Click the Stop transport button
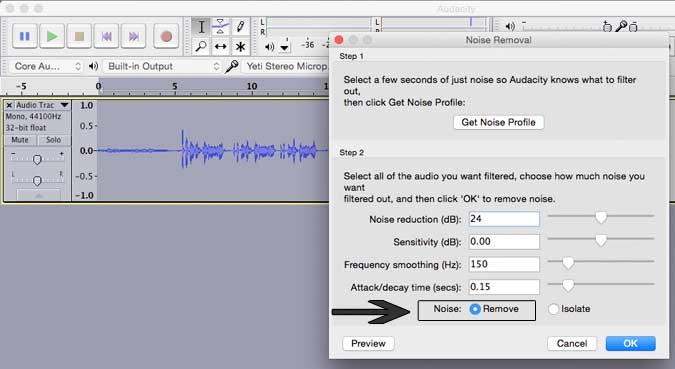The height and width of the screenshot is (369, 675). pos(79,36)
